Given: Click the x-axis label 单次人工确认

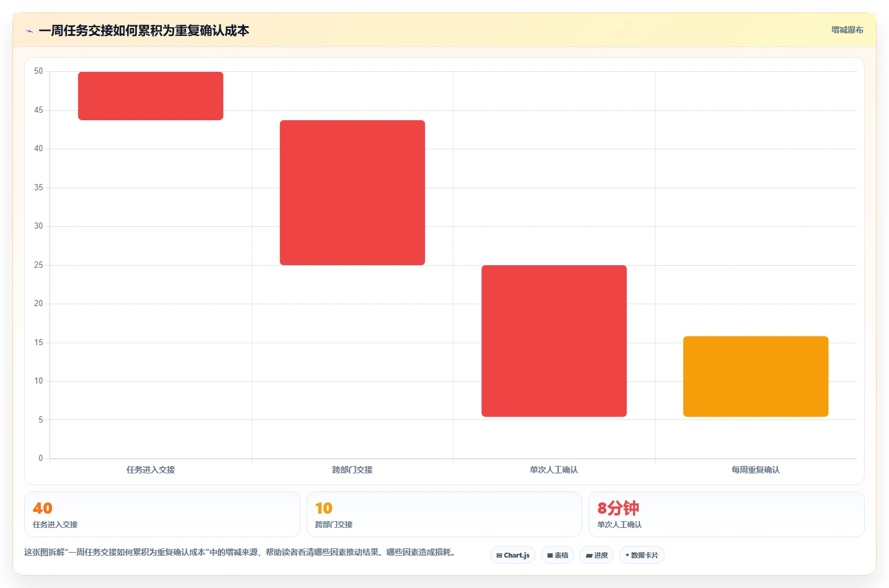Looking at the screenshot, I should pyautogui.click(x=554, y=470).
